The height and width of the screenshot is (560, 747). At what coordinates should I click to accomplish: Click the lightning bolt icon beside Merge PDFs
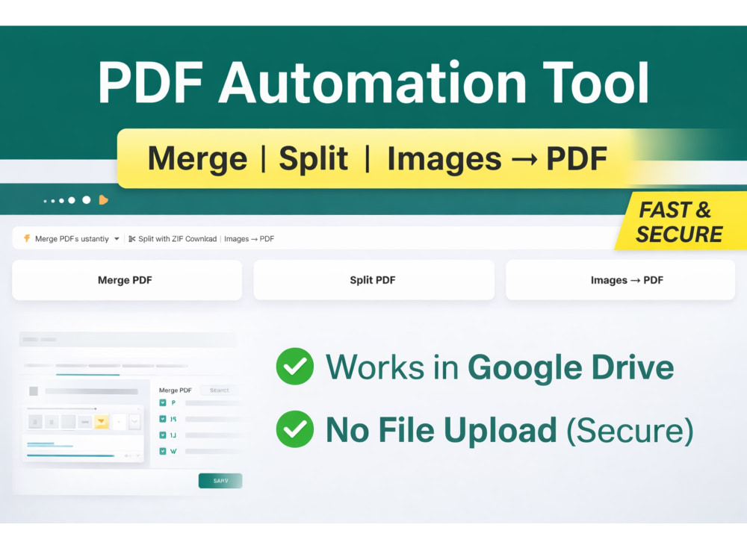(x=27, y=238)
